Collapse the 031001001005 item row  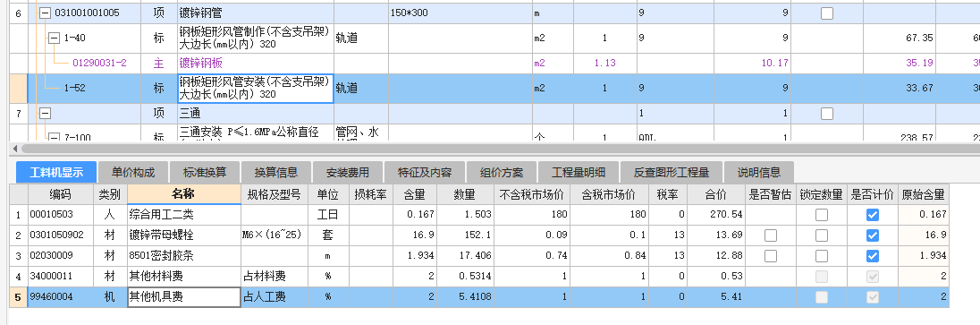click(45, 13)
